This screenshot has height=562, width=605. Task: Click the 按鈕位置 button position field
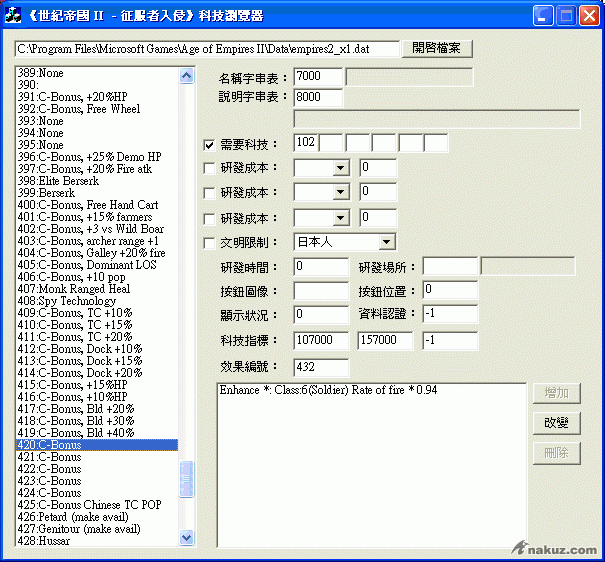(x=450, y=290)
